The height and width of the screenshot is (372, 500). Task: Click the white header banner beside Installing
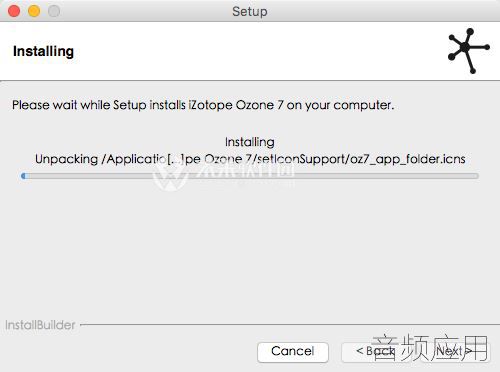point(260,51)
